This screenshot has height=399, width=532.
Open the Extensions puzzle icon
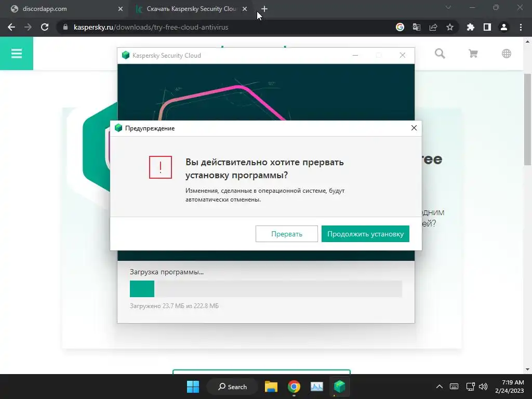click(x=471, y=27)
